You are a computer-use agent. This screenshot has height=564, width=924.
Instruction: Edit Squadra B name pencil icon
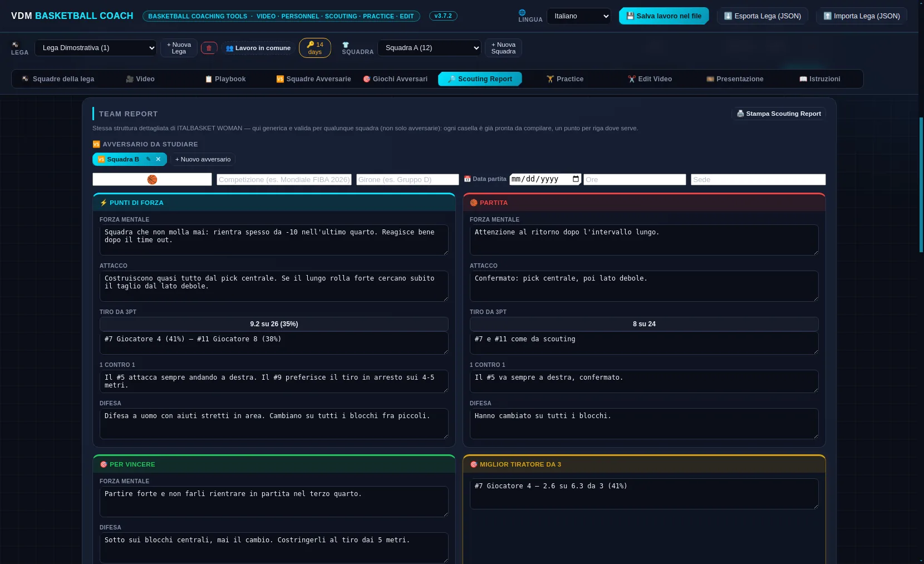pos(149,159)
